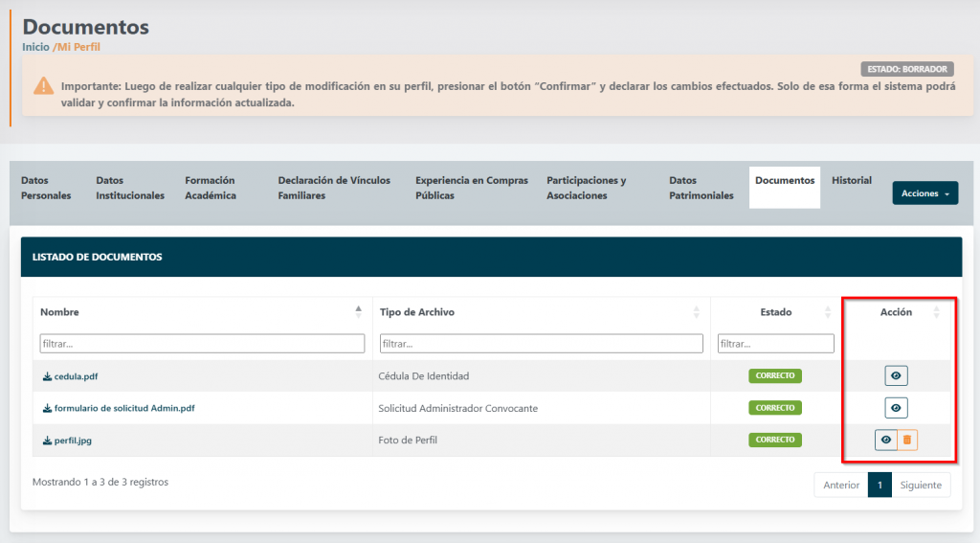The height and width of the screenshot is (543, 980).
Task: Download the cedula.pdf file link
Action: point(70,376)
